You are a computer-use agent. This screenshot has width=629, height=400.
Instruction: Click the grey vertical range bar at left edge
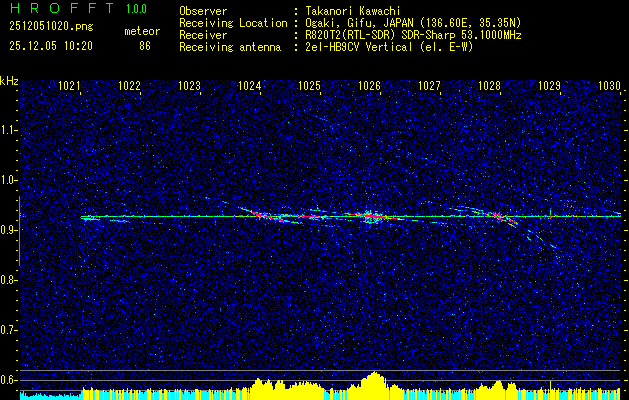coord(19,231)
